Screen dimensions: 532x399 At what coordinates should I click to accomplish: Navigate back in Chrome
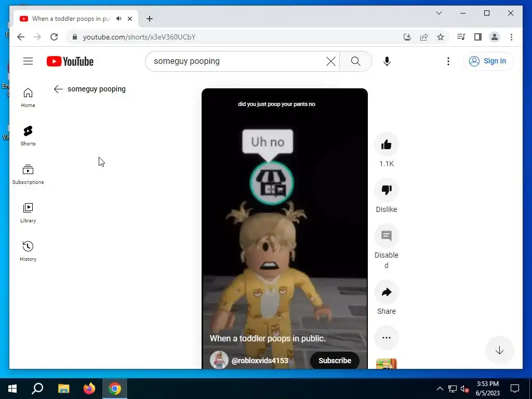click(21, 37)
